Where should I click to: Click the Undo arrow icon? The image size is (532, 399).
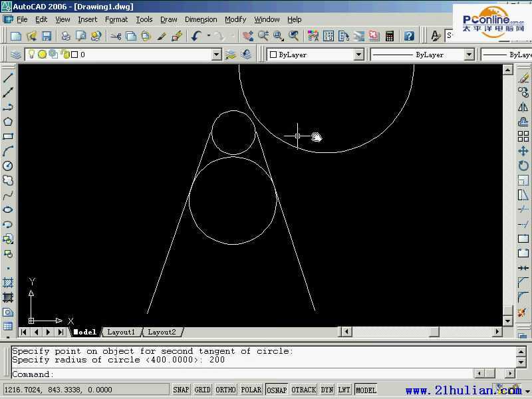click(x=196, y=36)
